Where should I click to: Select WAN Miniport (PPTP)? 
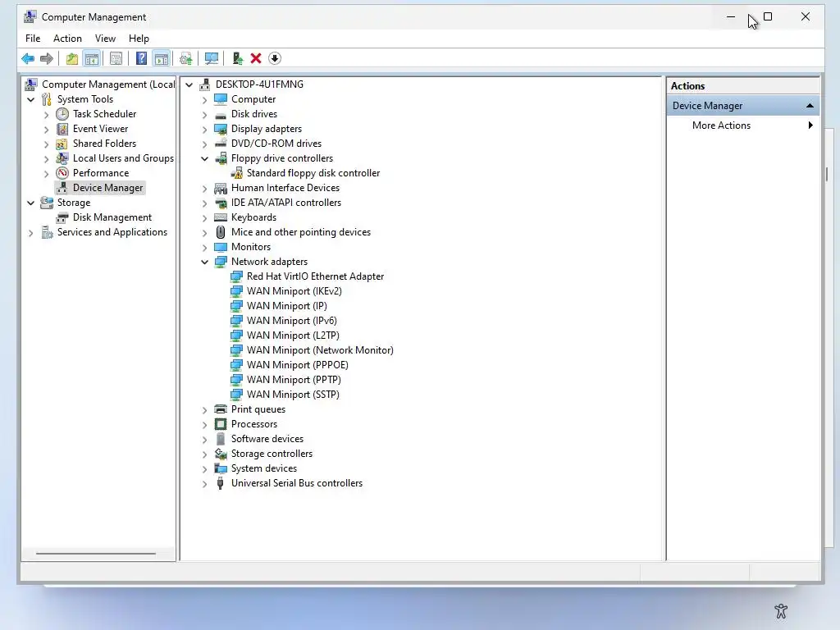pyautogui.click(x=294, y=380)
